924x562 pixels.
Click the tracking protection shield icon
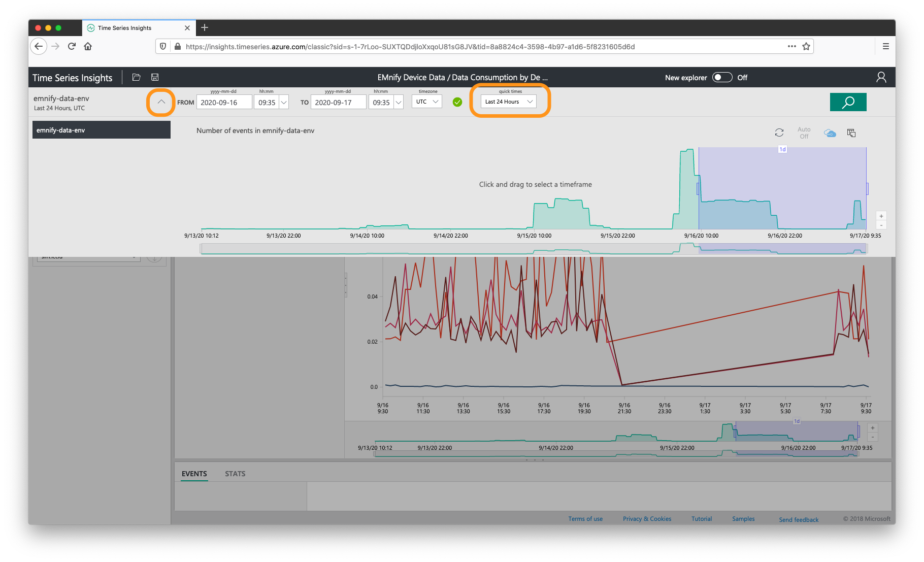[163, 46]
